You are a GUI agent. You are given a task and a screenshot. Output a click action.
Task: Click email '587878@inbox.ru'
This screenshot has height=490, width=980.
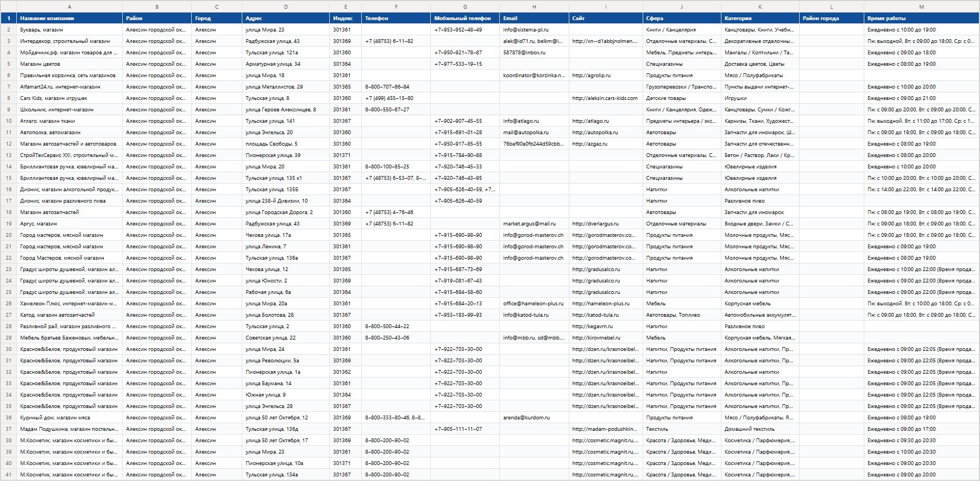tap(534, 53)
